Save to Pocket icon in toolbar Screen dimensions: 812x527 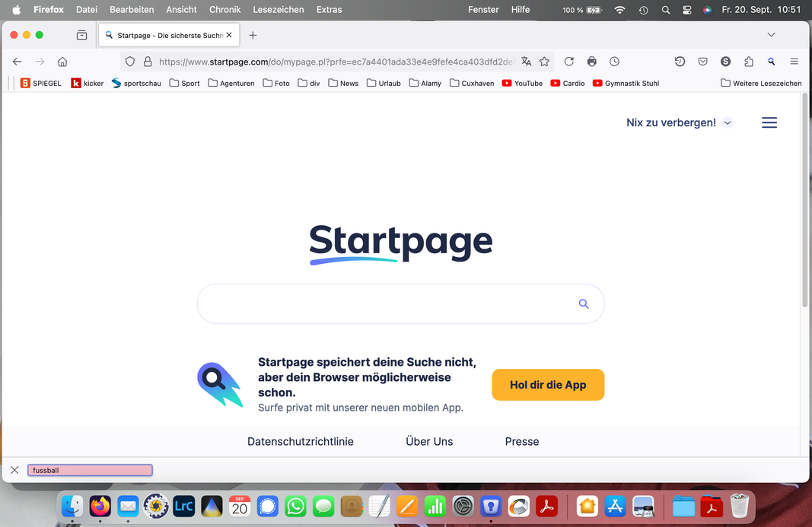pos(702,62)
